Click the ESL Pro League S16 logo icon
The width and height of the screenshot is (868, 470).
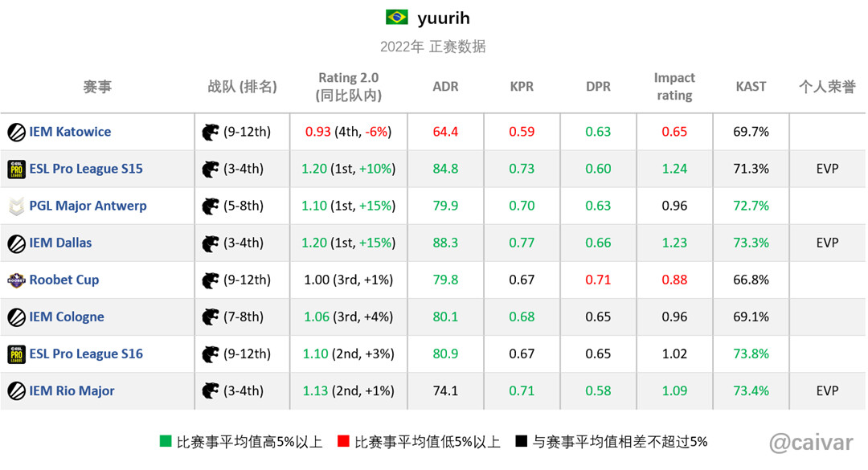click(x=17, y=354)
